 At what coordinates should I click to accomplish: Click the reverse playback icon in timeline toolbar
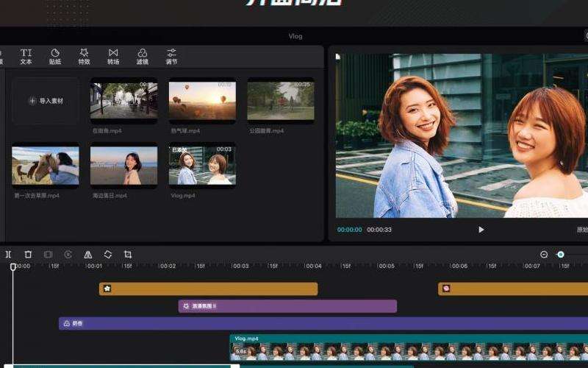68,255
